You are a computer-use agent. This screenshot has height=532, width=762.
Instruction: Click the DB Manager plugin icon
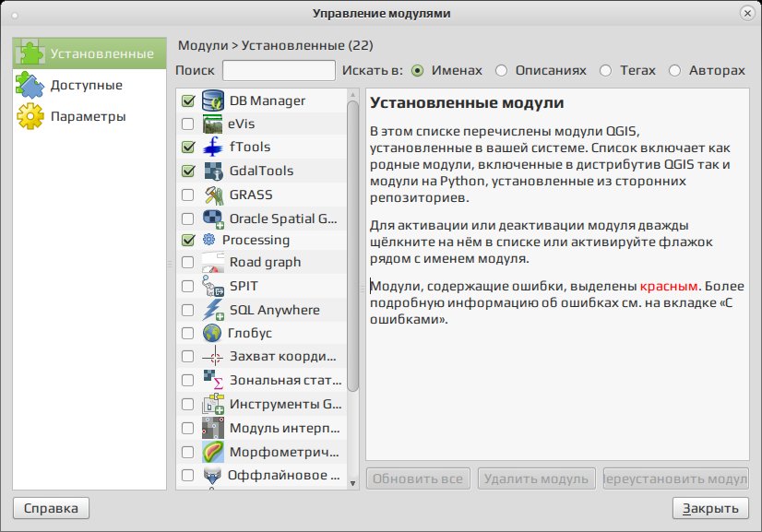(213, 100)
